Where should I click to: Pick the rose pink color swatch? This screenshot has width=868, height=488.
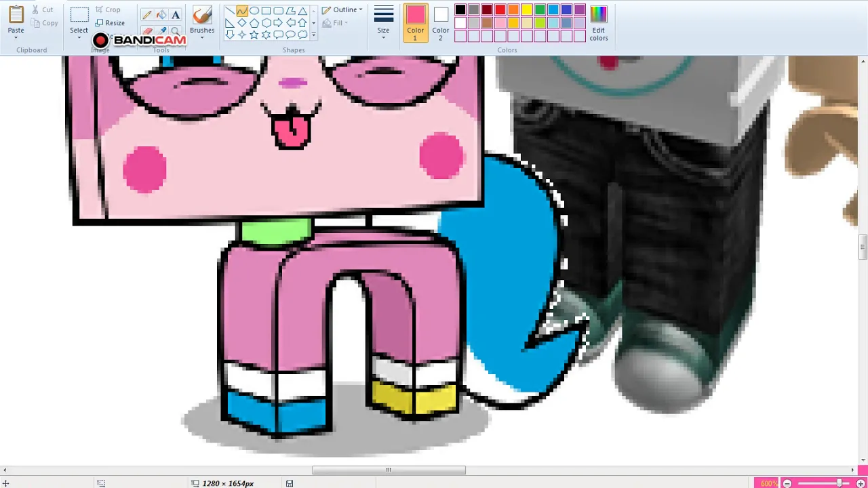(x=500, y=23)
